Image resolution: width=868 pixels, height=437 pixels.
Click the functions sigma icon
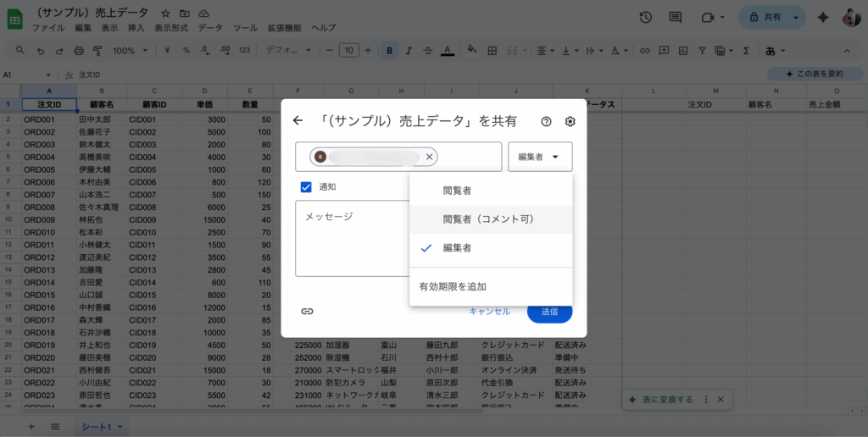746,50
